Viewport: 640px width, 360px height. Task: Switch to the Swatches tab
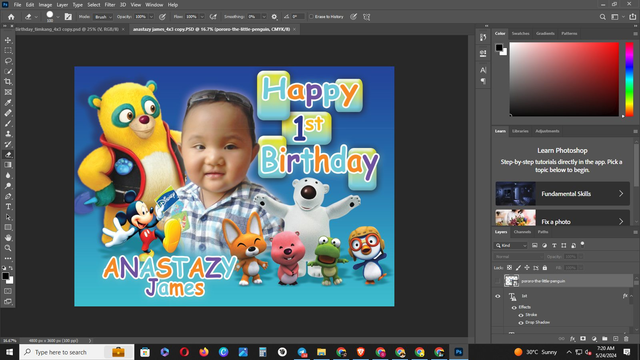520,33
